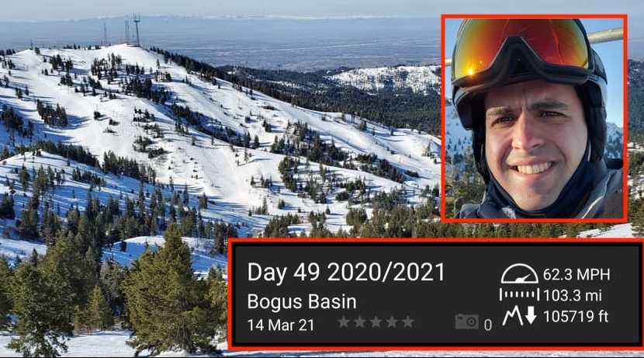Open the skier selfie inset photo
The image size is (644, 358).
click(x=534, y=118)
